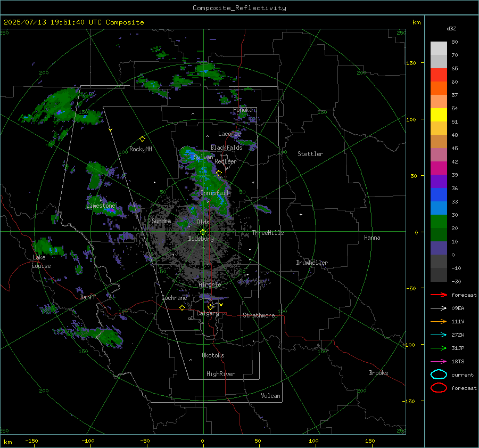Click the Didsbury city label
The width and height of the screenshot is (479, 448).
(x=201, y=239)
